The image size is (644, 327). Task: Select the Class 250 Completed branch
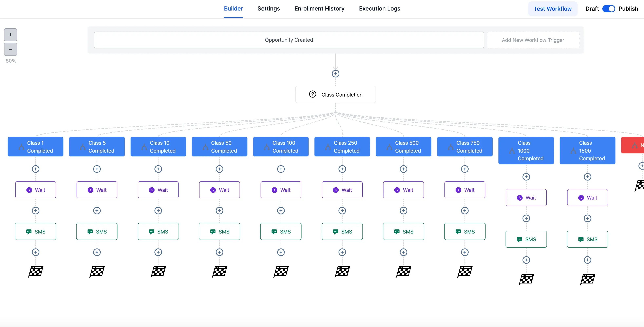click(x=342, y=147)
